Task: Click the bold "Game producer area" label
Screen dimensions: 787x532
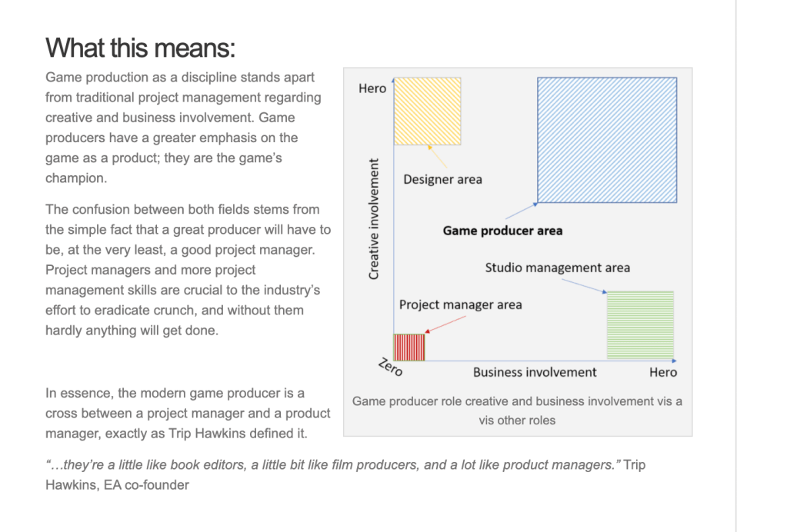Action: [x=502, y=230]
